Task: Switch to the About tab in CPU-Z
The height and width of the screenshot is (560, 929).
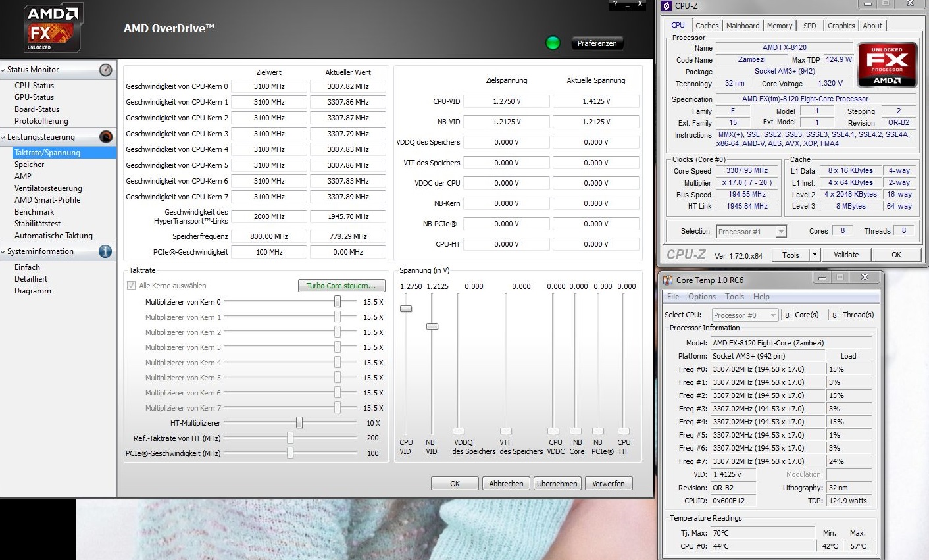Action: coord(872,26)
